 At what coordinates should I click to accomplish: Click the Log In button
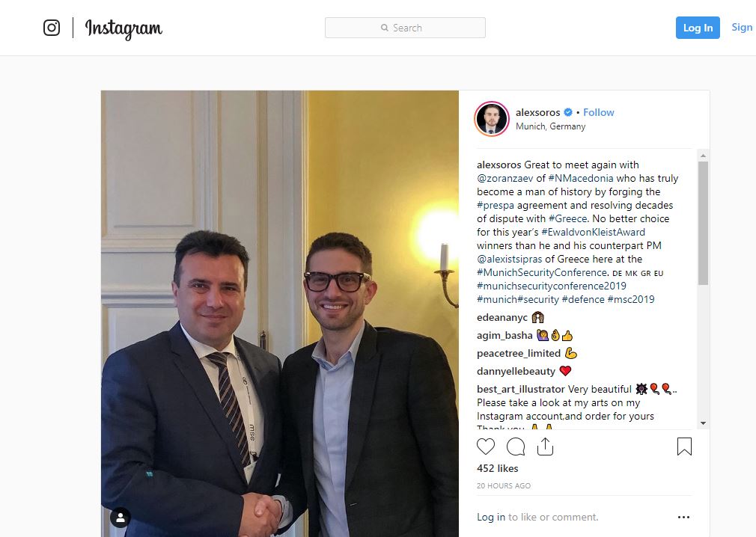pyautogui.click(x=698, y=28)
